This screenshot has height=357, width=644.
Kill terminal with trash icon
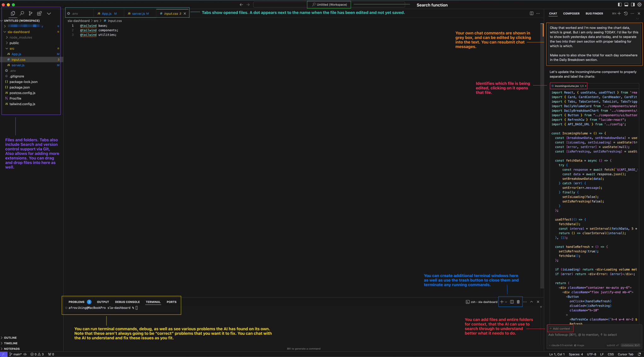(518, 302)
